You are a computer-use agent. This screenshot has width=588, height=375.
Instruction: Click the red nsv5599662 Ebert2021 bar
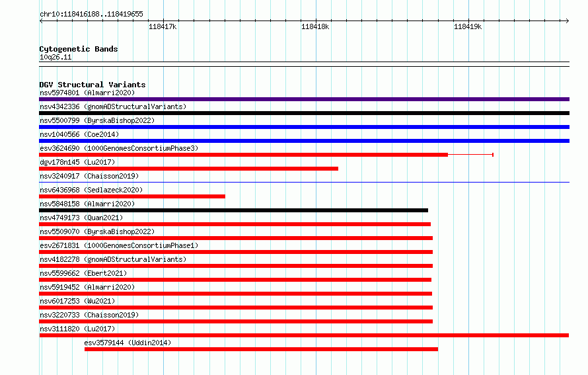(x=235, y=280)
